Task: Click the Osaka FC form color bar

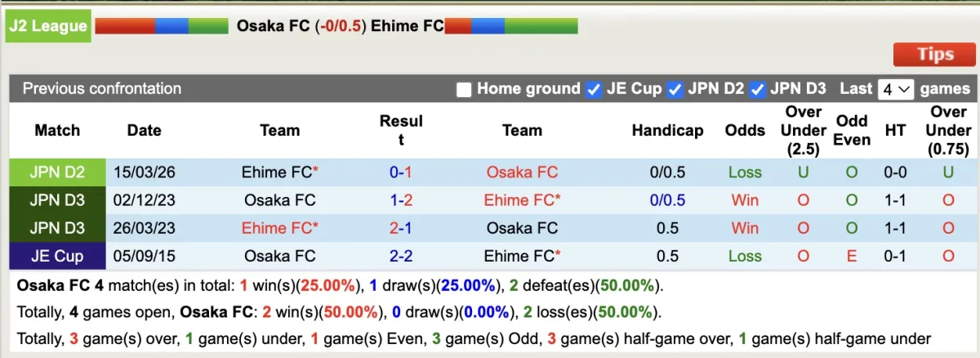Action: click(x=162, y=26)
